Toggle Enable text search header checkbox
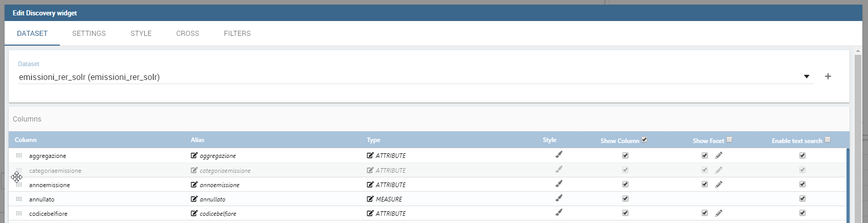868x223 pixels. tap(828, 139)
